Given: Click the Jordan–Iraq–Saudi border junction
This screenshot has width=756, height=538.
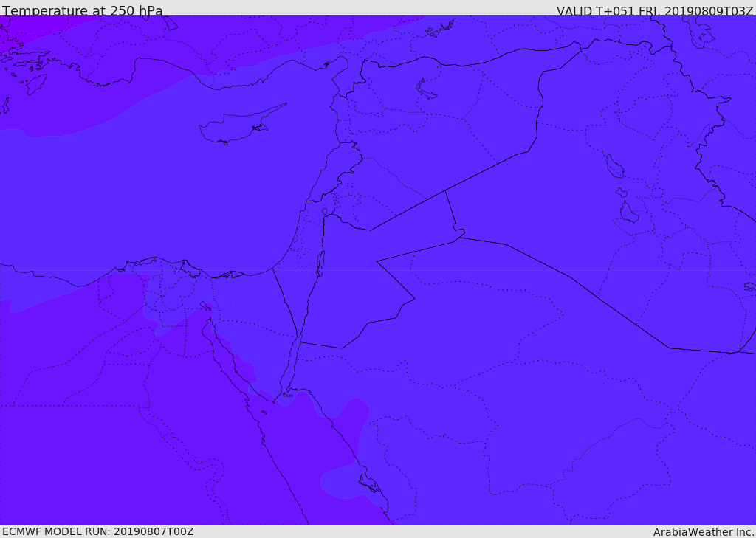Looking at the screenshot, I should click(x=459, y=236).
